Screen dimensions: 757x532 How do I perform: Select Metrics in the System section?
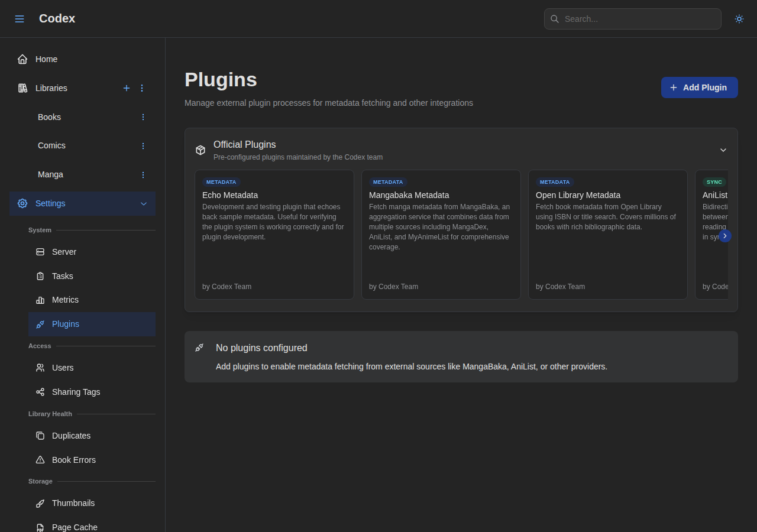pos(65,300)
